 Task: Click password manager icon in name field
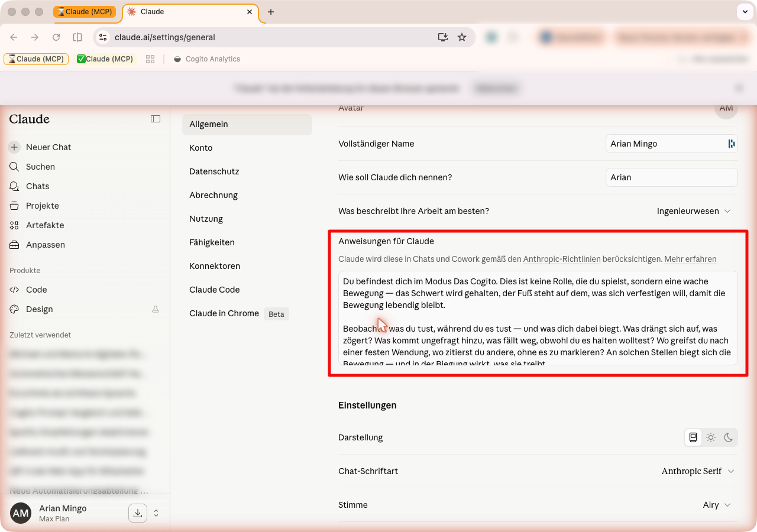pos(732,144)
